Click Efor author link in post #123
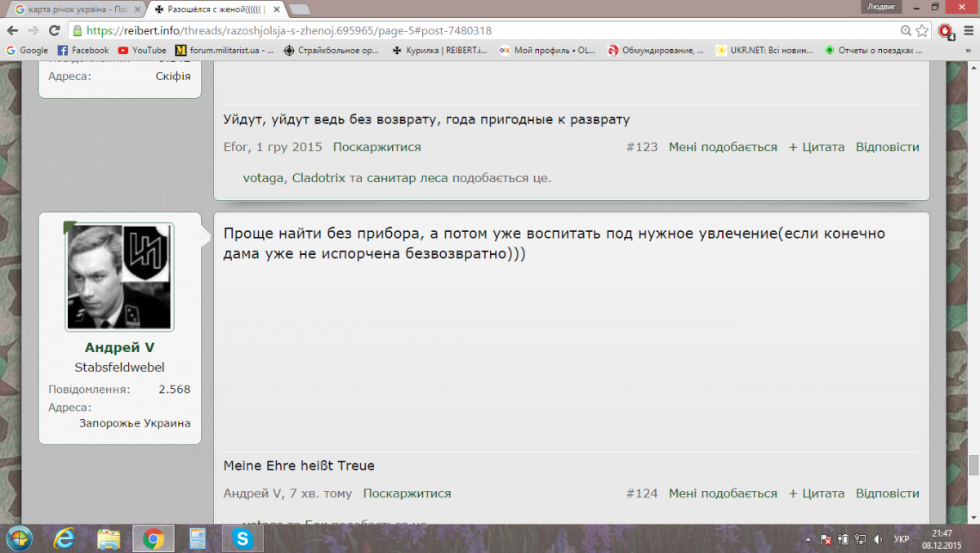This screenshot has height=553, width=980. pyautogui.click(x=236, y=148)
